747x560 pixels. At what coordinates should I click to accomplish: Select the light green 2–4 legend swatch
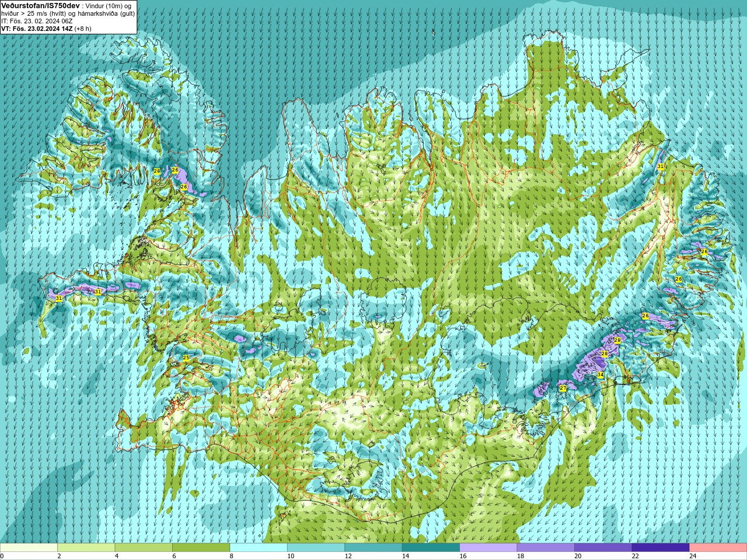(x=86, y=548)
